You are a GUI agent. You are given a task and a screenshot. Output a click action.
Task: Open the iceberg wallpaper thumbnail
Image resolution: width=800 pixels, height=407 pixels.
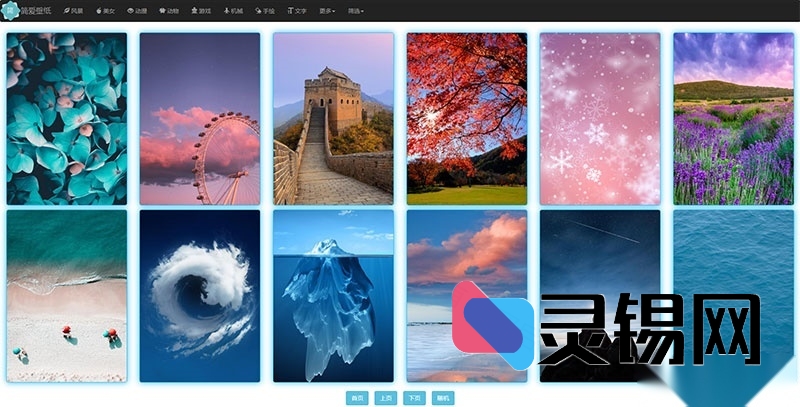click(x=333, y=295)
